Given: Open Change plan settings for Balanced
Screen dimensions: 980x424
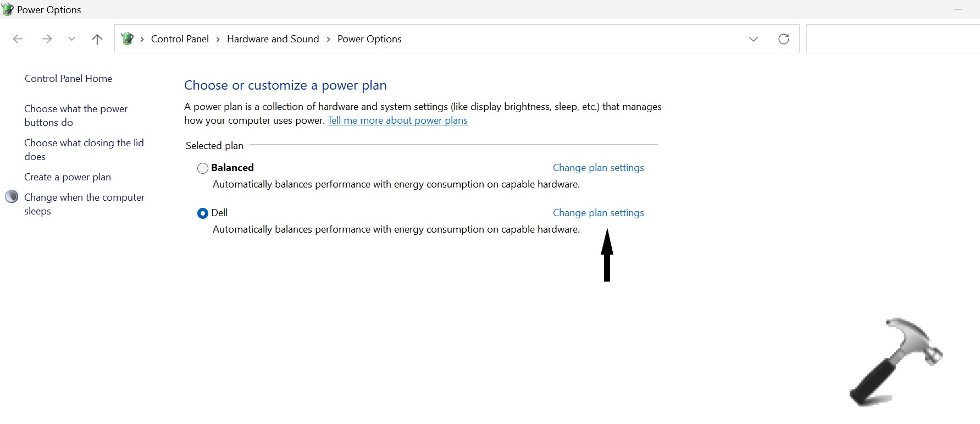Looking at the screenshot, I should pos(598,168).
